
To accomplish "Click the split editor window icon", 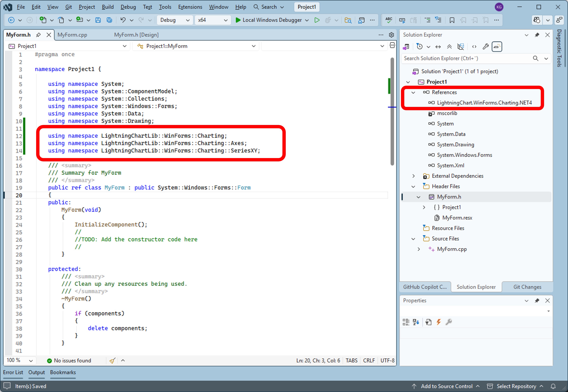I will [x=392, y=45].
